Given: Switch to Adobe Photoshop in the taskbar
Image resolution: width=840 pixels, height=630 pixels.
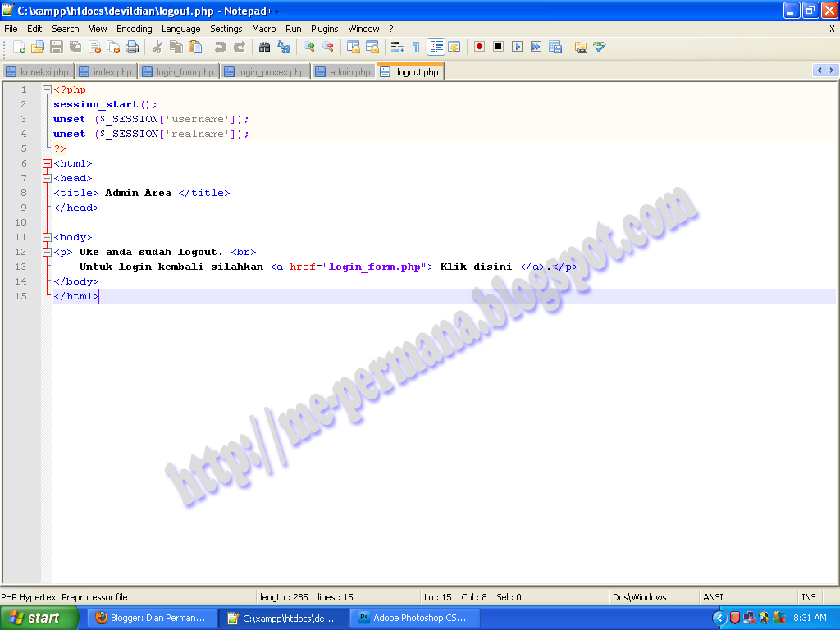Looking at the screenshot, I should pyautogui.click(x=414, y=618).
